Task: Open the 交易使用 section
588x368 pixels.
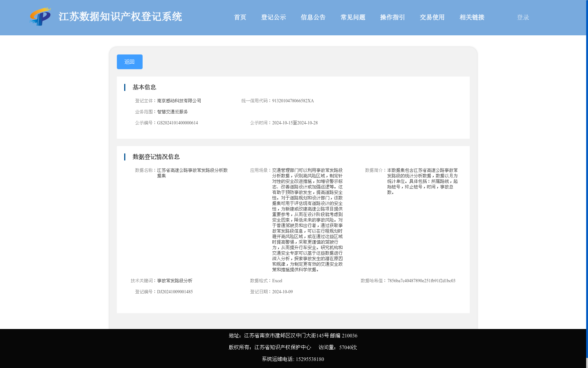Action: pos(431,17)
